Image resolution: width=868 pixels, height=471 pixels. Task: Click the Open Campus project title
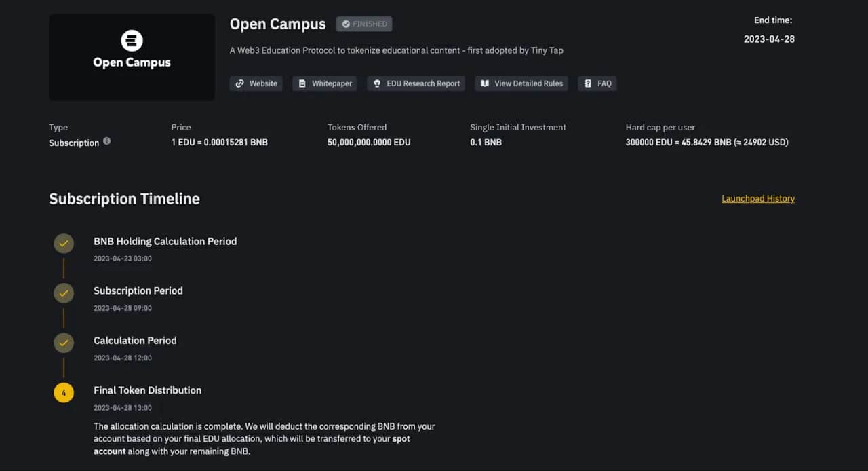(x=277, y=24)
